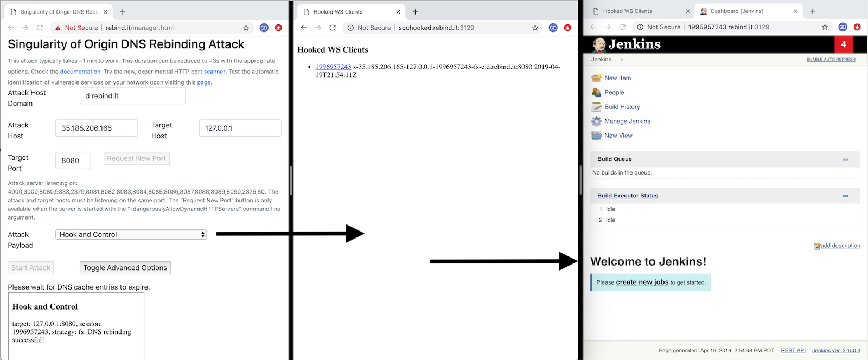This screenshot has height=360, width=868.
Task: Click Target Host field 127.0.0.1
Action: (240, 128)
